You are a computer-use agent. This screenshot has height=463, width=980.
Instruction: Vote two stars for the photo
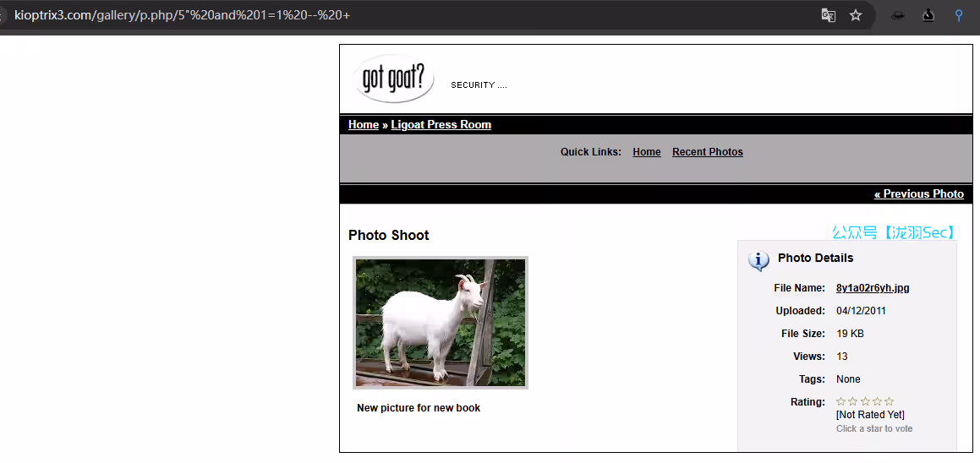[x=853, y=402]
